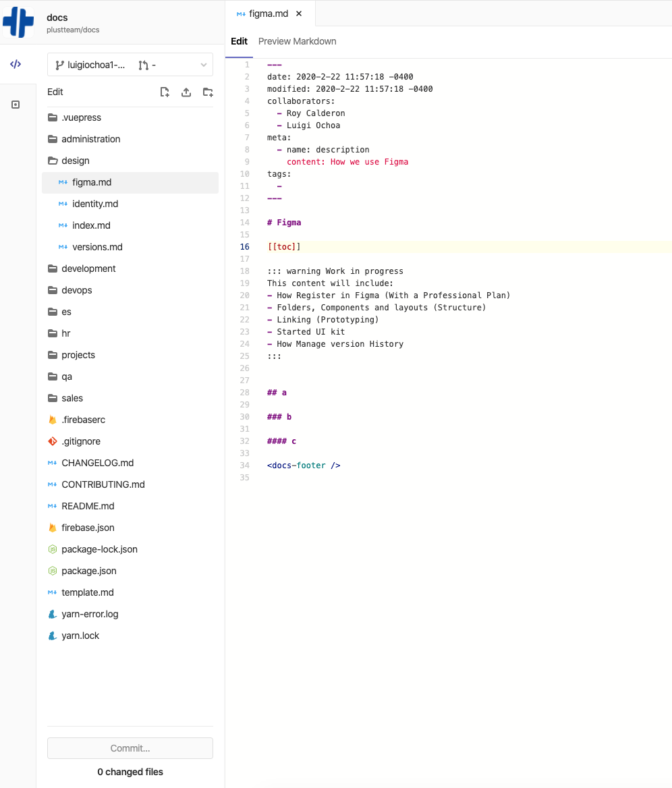
Task: Open identity.md in the file tree
Action: click(x=95, y=204)
